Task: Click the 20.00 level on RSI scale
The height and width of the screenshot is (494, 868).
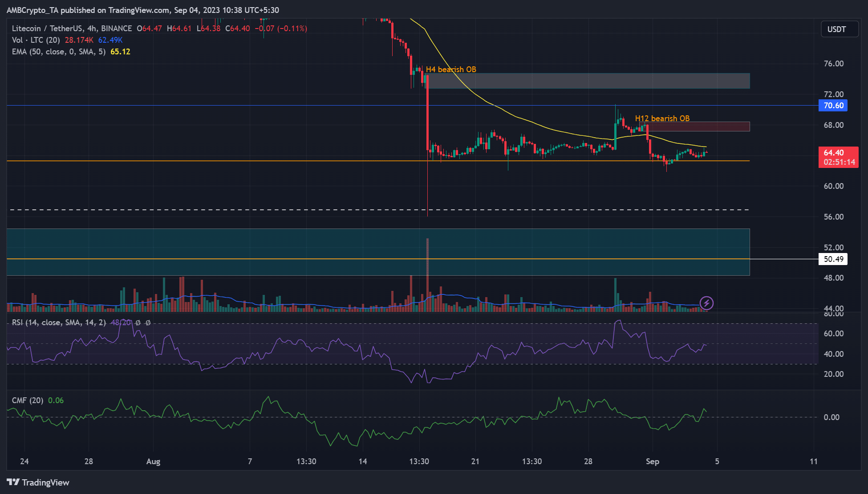Action: (833, 374)
